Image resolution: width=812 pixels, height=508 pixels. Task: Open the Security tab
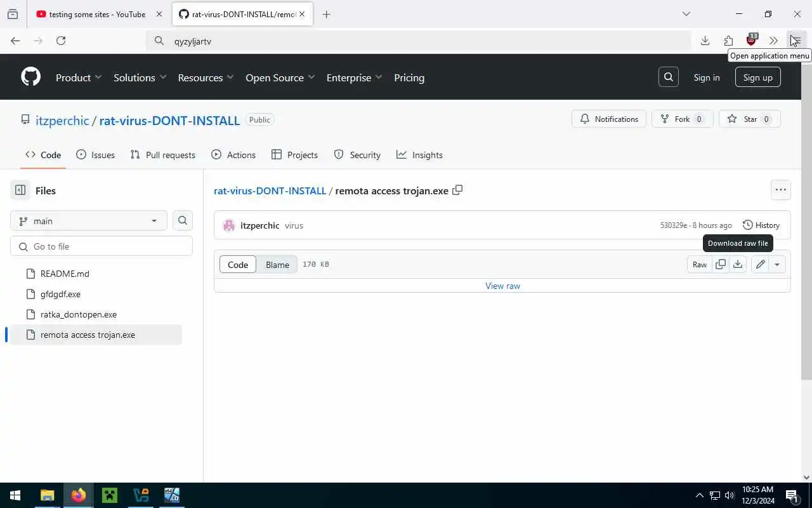(x=357, y=155)
